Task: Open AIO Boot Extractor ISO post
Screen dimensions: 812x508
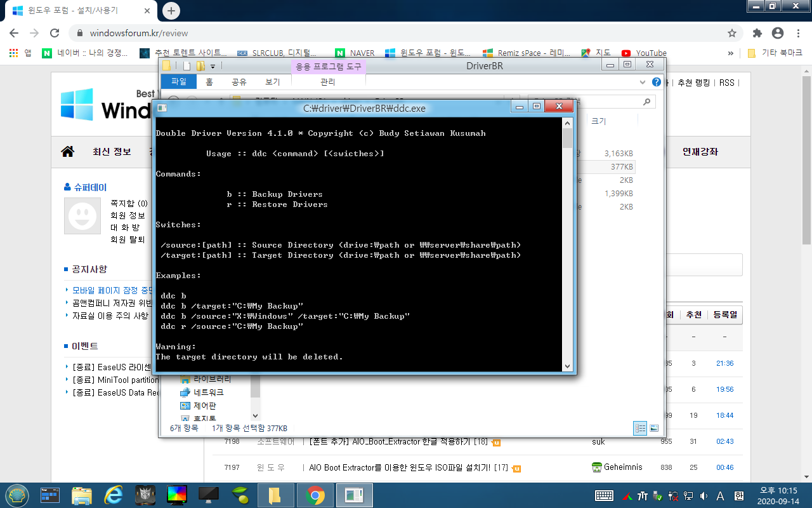Action: tap(400, 468)
